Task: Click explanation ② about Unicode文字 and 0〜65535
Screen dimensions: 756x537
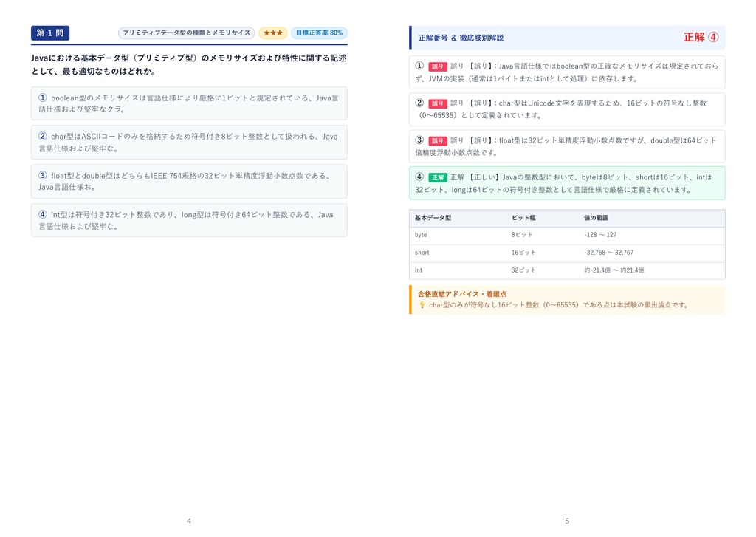Action: click(x=567, y=109)
